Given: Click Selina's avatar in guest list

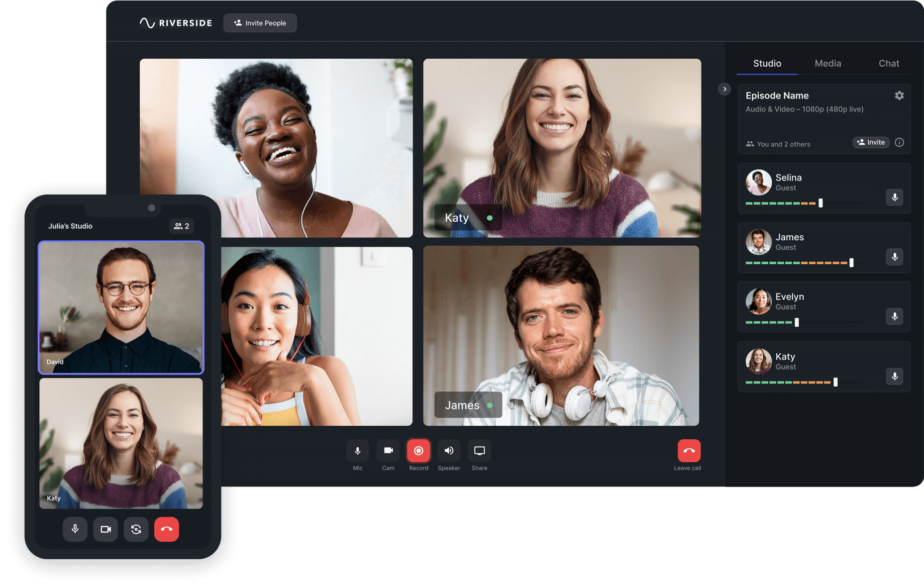Looking at the screenshot, I should [758, 183].
